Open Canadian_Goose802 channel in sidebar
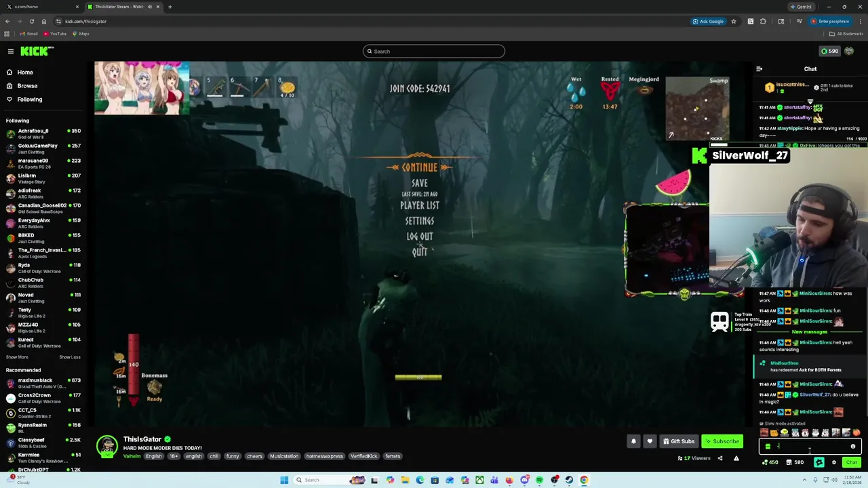Screen dimensions: 868x488 43,208
